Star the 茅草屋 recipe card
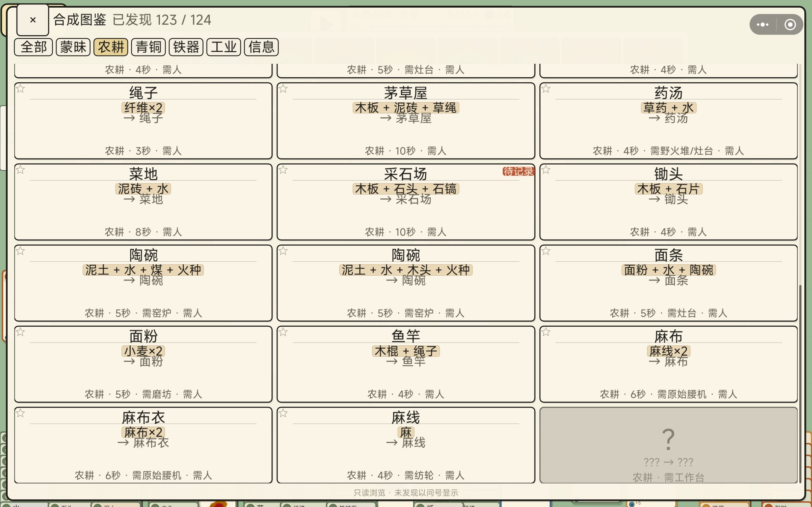Viewport: 812px width, 507px height. coord(283,88)
